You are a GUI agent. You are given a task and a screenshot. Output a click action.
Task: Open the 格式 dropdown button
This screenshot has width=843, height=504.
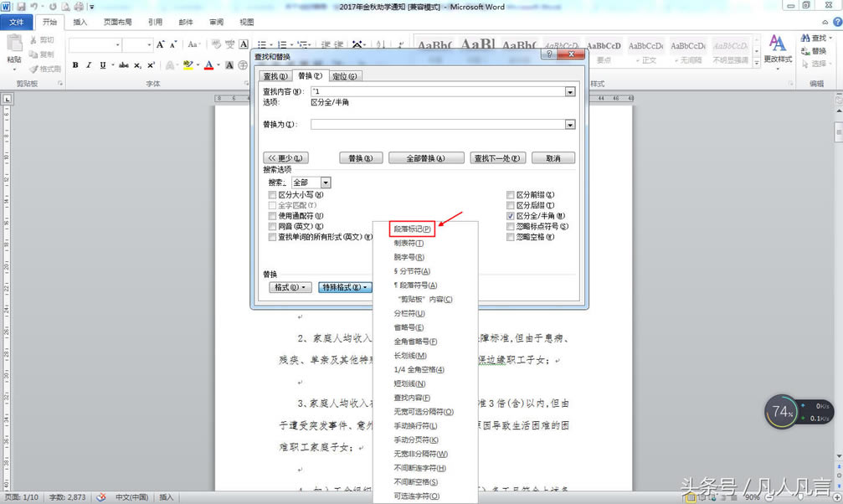pos(290,287)
